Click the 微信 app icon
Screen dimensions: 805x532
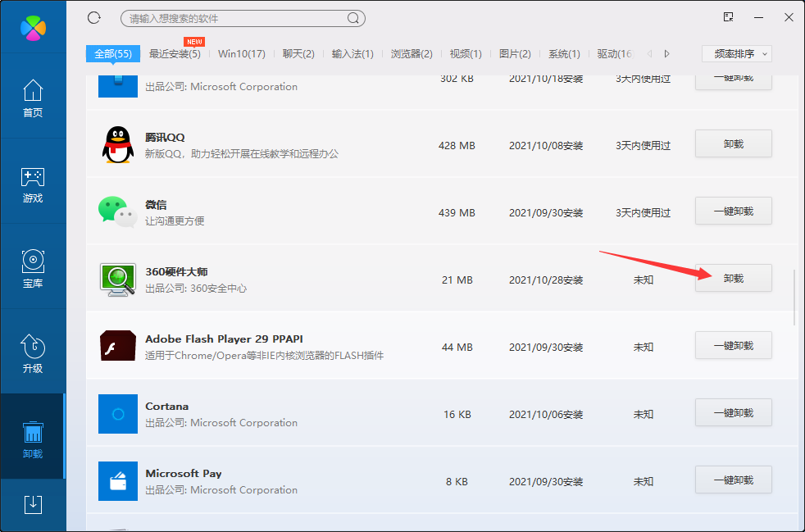click(x=118, y=211)
